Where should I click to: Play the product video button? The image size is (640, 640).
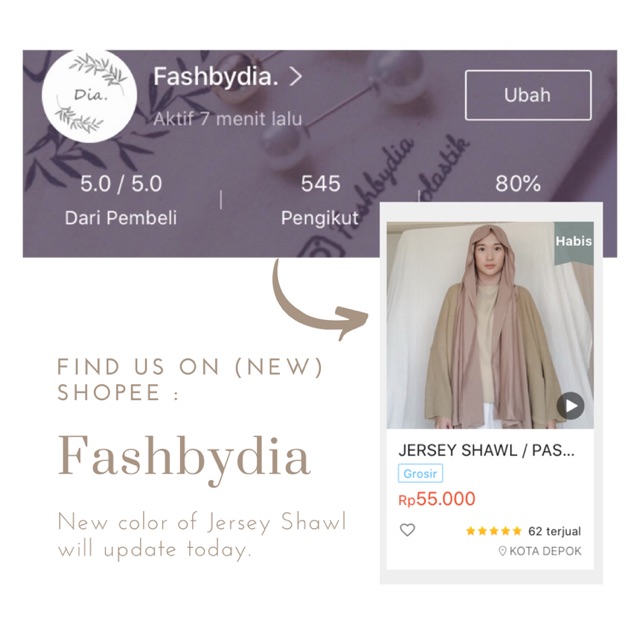[570, 405]
